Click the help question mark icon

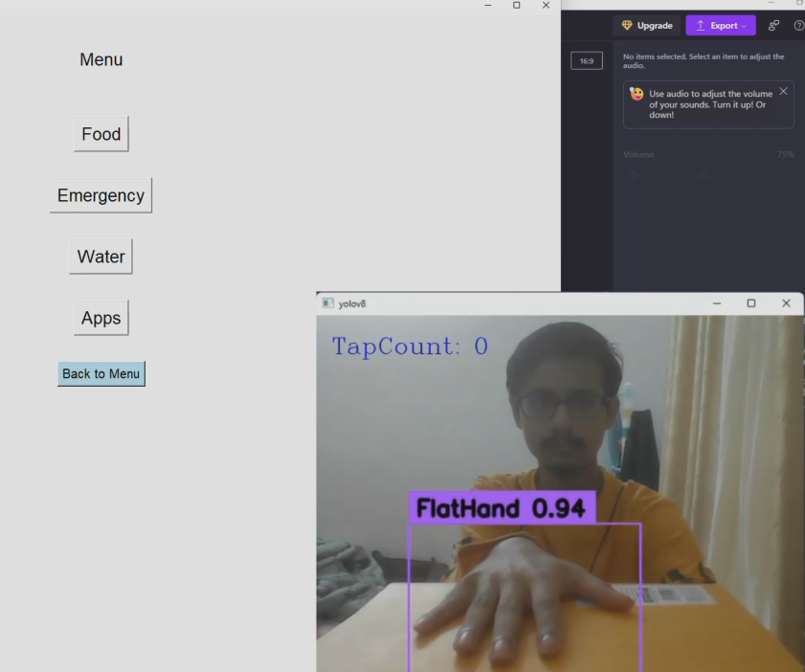point(799,25)
